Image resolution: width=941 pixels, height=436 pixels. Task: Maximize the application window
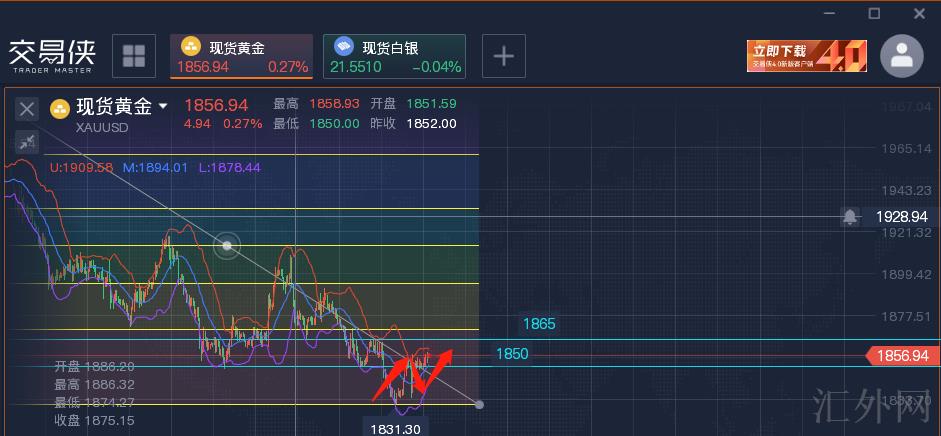click(874, 13)
